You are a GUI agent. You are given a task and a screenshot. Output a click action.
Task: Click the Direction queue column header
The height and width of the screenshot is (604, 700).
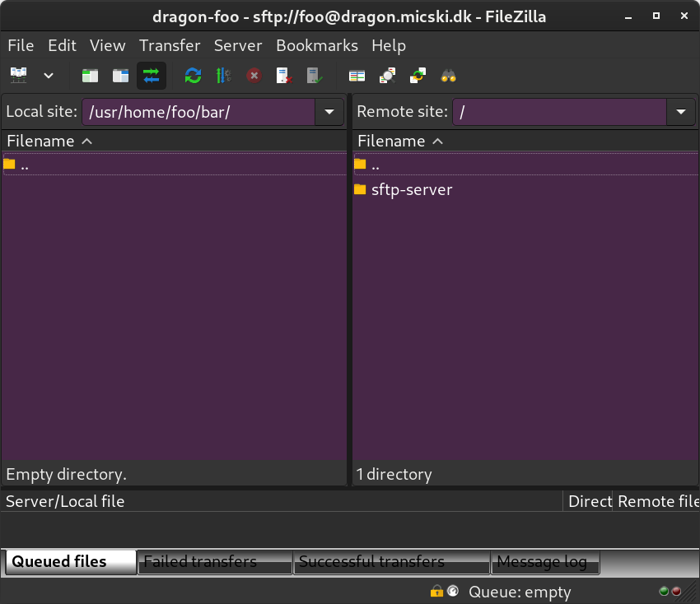point(587,501)
